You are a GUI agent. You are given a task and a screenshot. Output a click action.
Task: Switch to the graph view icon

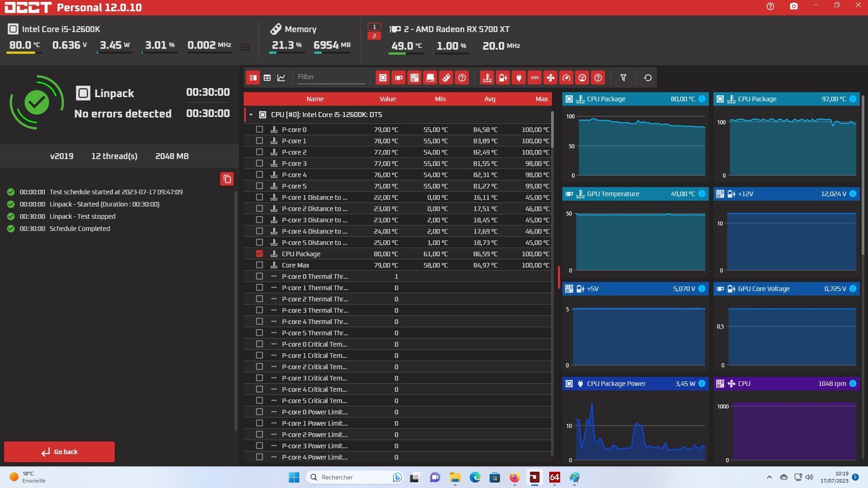pyautogui.click(x=281, y=78)
